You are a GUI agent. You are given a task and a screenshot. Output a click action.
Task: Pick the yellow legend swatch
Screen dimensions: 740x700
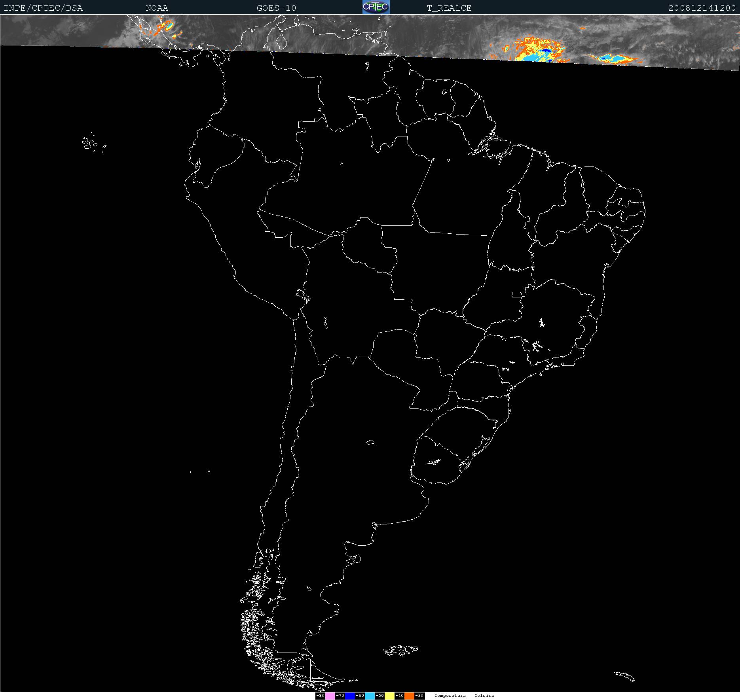click(x=389, y=696)
